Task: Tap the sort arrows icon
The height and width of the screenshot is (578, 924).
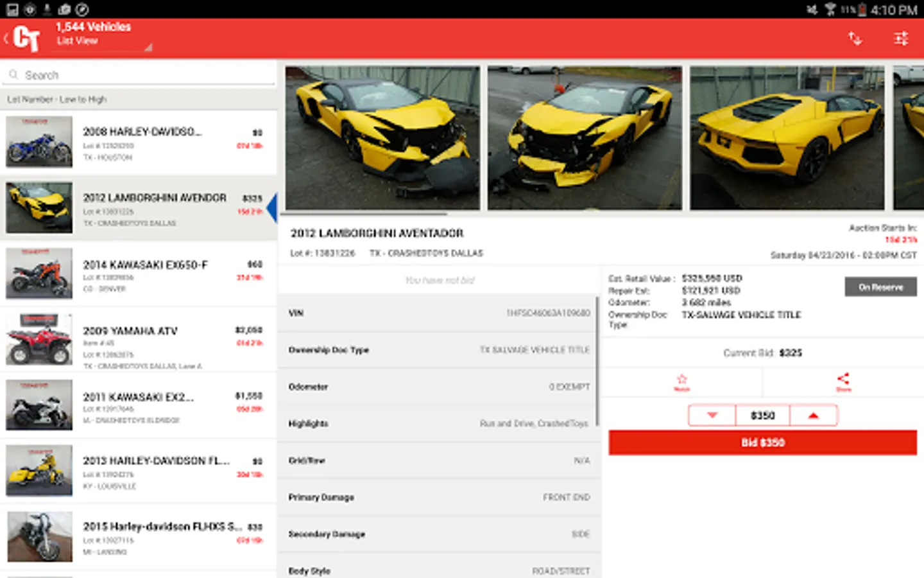Action: coord(855,39)
